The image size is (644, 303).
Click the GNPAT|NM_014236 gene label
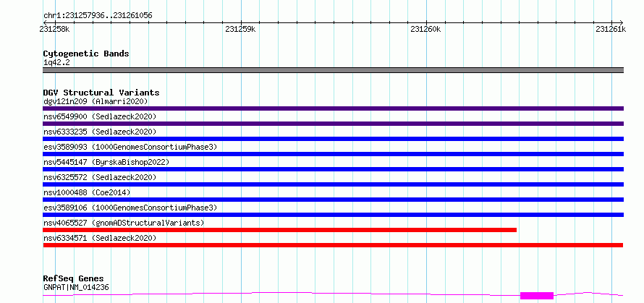(76, 287)
